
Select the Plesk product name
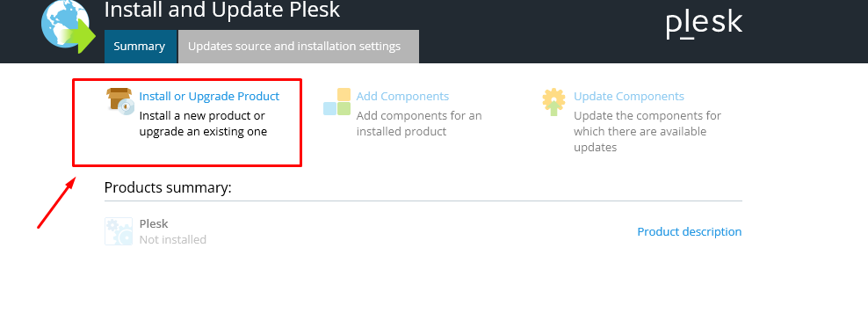pyautogui.click(x=154, y=224)
